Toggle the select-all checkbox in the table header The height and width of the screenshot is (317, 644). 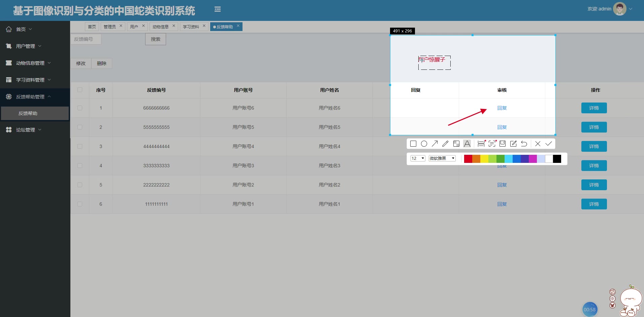pyautogui.click(x=80, y=90)
